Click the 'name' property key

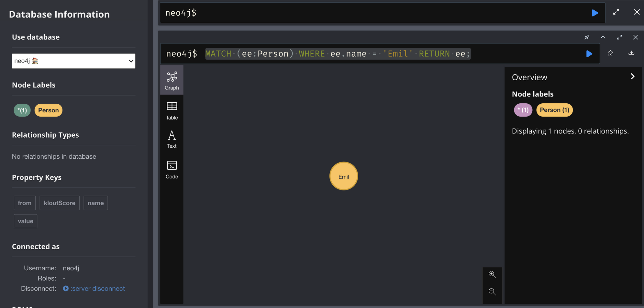96,203
